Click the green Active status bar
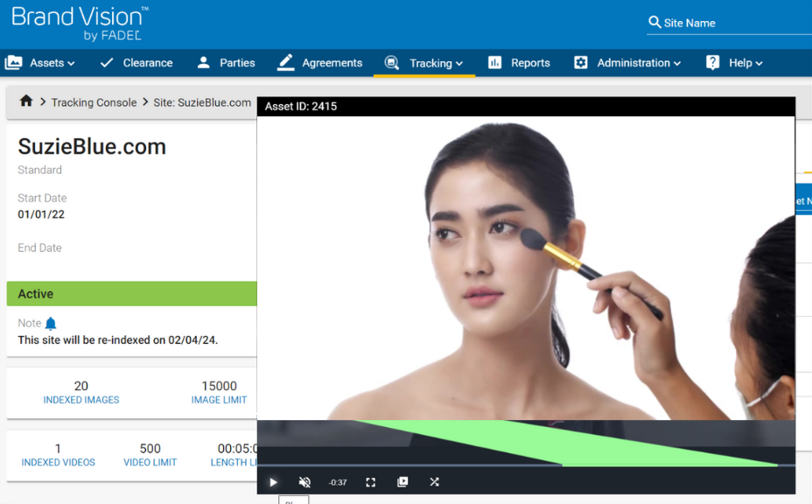Screen dimensions: 812x504 131,294
